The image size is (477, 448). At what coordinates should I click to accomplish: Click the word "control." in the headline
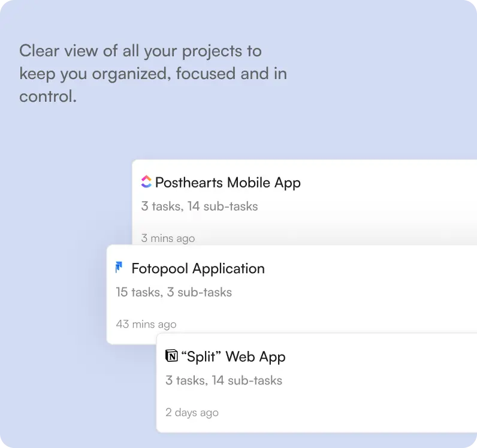(48, 96)
